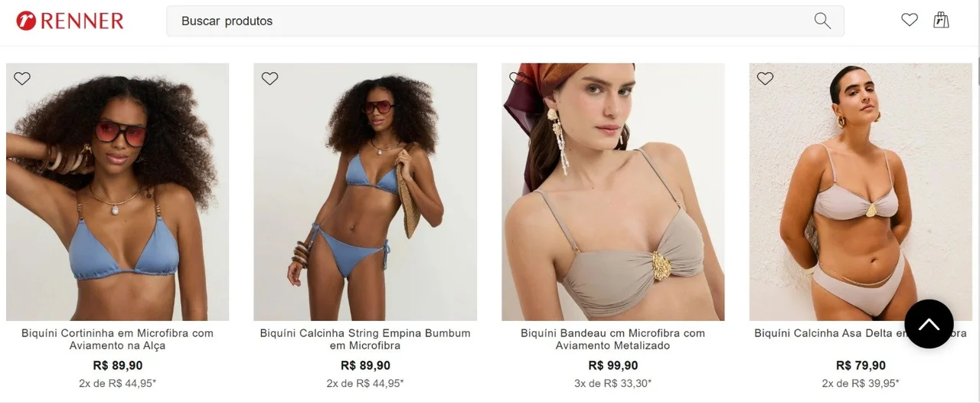
Task: Click the R$ 99,90 price of Bandeau
Action: click(x=612, y=365)
